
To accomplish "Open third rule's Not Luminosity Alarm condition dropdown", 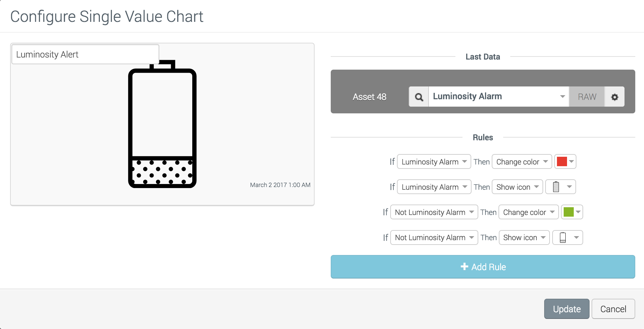I will pos(434,212).
